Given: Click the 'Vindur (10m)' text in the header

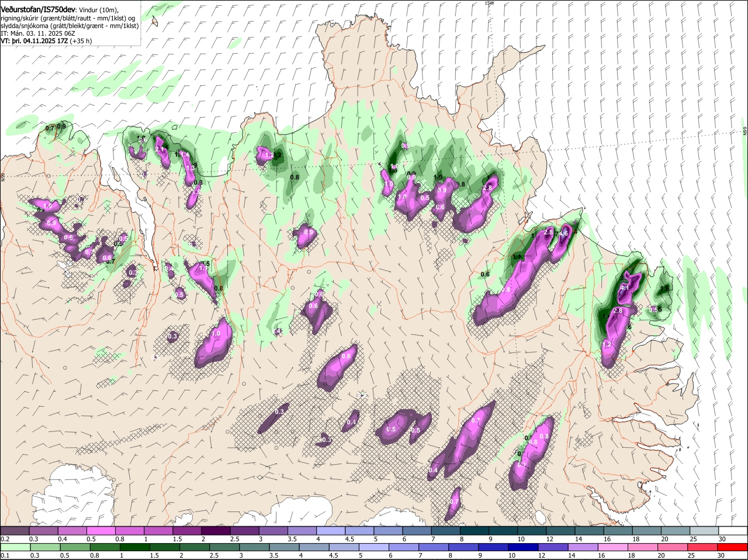Looking at the screenshot, I should (98, 10).
